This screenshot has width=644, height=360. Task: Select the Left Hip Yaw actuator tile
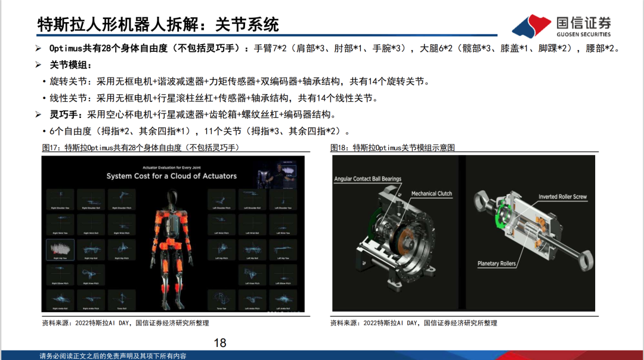point(283,250)
